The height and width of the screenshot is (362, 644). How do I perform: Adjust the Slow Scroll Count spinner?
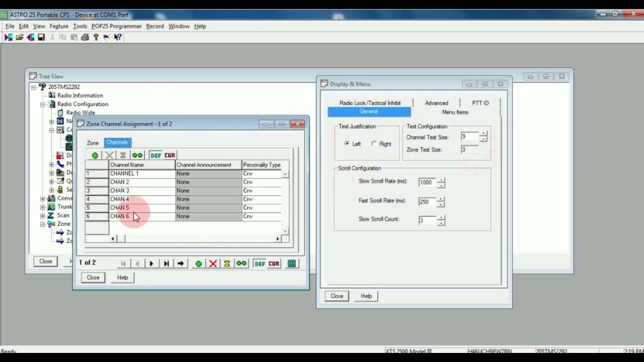pos(441,220)
